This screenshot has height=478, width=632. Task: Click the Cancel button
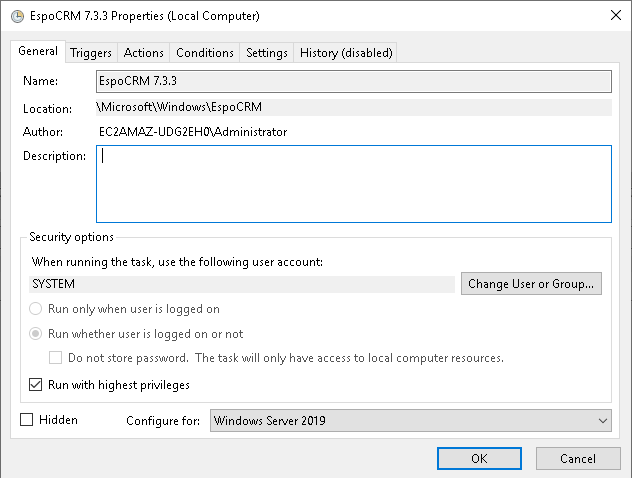[x=578, y=459]
